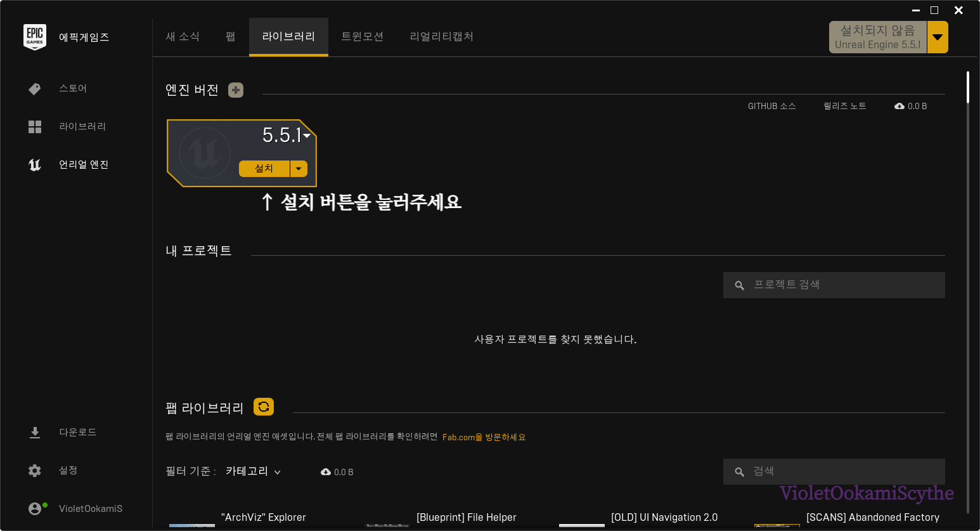Click the 라이브러리 grid icon in sidebar
Screen dimensions: 980x531
pyautogui.click(x=35, y=127)
